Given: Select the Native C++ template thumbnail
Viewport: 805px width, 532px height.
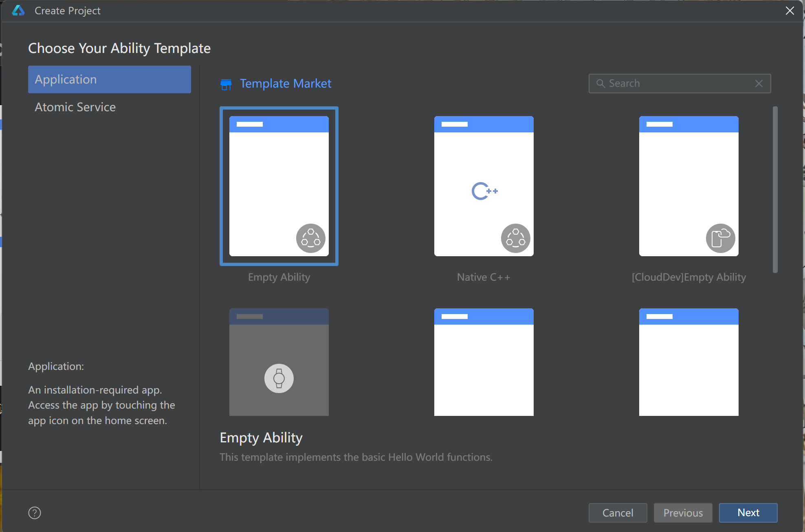Looking at the screenshot, I should (484, 186).
